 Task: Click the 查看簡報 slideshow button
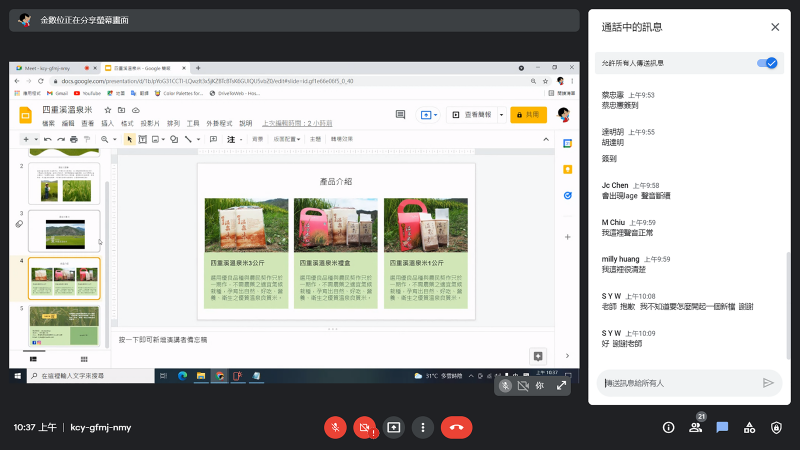(x=472, y=115)
